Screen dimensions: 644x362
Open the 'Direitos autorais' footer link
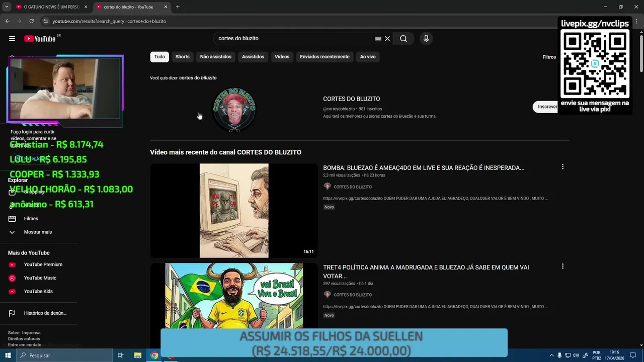tap(24, 339)
